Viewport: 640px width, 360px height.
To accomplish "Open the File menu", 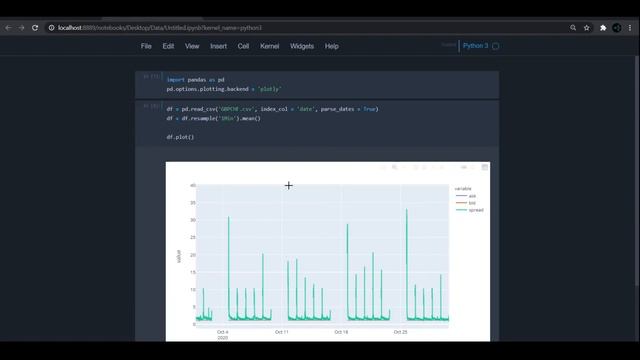I will (146, 46).
